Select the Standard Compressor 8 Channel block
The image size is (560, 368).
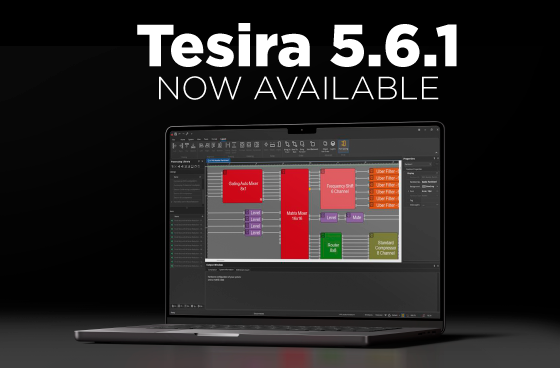click(x=383, y=246)
